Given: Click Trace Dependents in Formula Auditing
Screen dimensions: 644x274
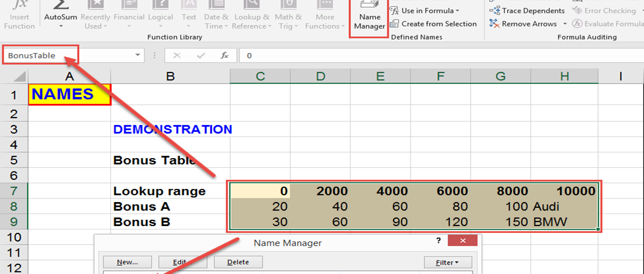Looking at the screenshot, I should click(527, 10).
